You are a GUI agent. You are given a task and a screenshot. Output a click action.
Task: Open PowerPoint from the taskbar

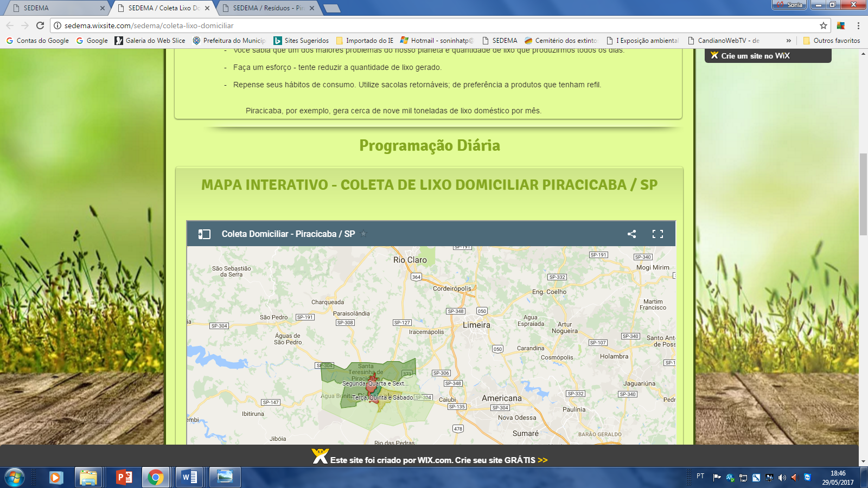click(x=124, y=477)
